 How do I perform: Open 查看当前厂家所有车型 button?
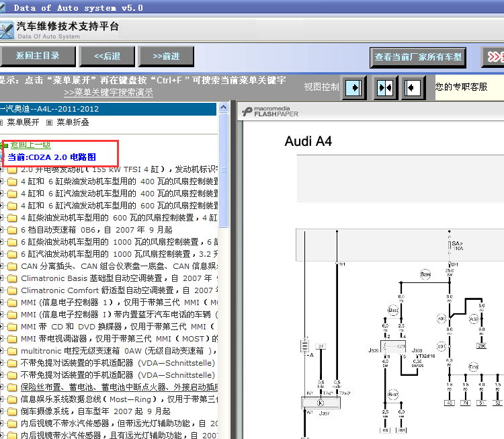pyautogui.click(x=418, y=57)
